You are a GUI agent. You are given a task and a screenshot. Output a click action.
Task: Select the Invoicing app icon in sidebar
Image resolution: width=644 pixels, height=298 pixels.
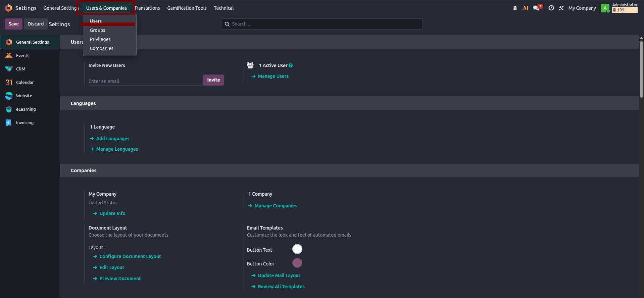click(x=9, y=122)
